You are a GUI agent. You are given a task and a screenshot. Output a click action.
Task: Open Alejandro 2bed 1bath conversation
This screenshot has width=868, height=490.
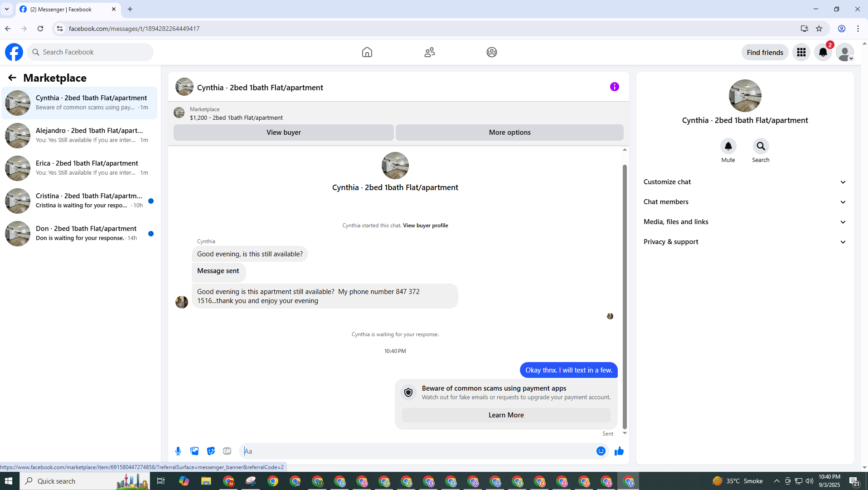click(x=79, y=136)
